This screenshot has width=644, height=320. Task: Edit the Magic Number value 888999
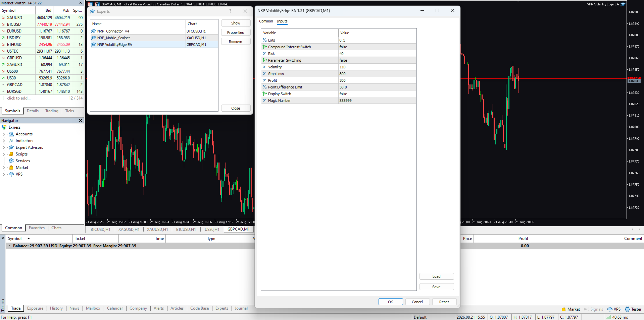coord(378,101)
